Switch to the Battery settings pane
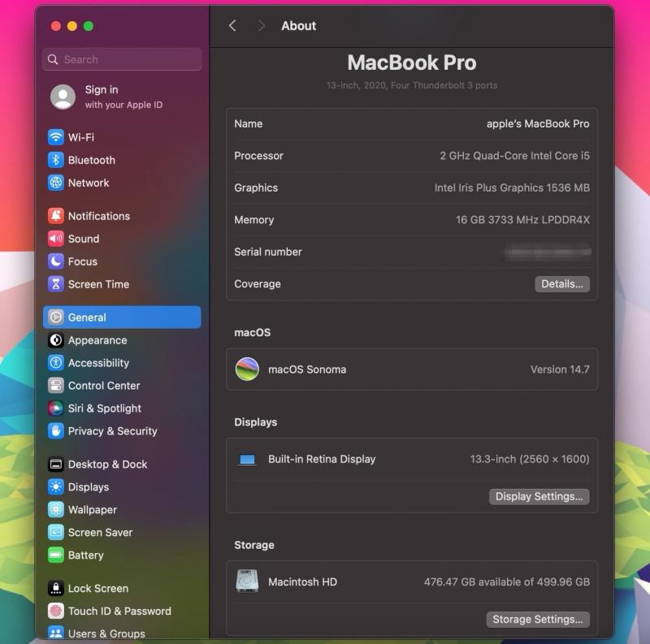The height and width of the screenshot is (644, 650). (122, 555)
